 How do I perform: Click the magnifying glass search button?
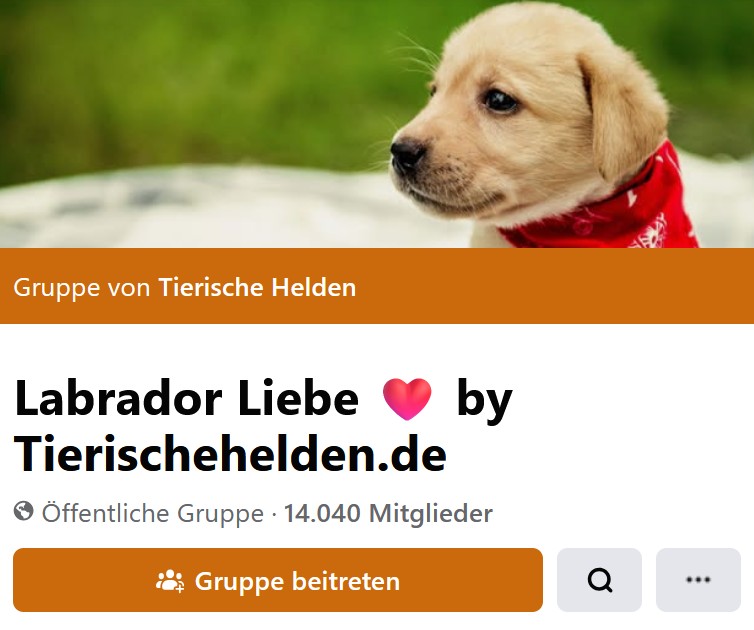point(599,580)
